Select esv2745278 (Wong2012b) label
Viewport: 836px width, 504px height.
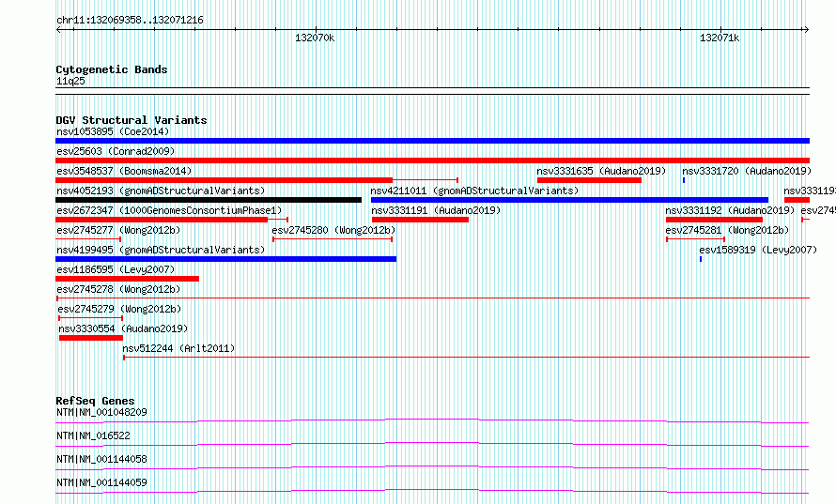coord(118,289)
